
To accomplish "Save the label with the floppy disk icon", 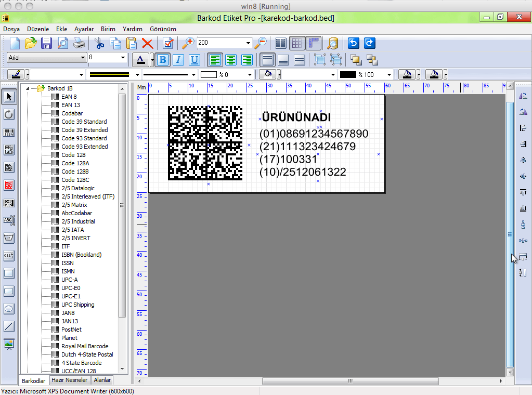I will point(46,43).
